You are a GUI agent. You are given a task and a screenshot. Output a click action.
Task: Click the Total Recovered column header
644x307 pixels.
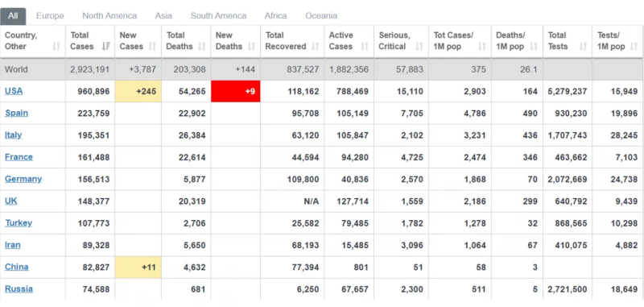click(x=292, y=40)
